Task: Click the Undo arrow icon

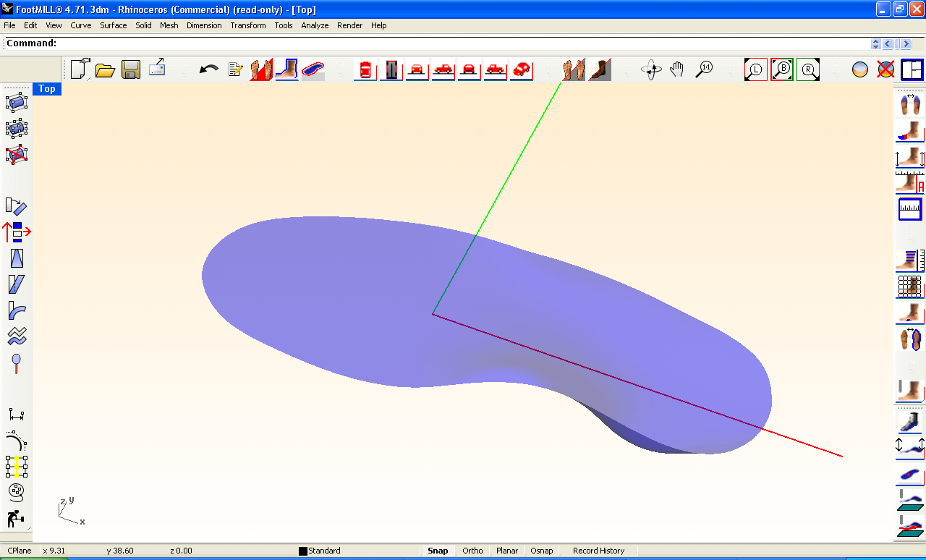Action: (x=209, y=69)
